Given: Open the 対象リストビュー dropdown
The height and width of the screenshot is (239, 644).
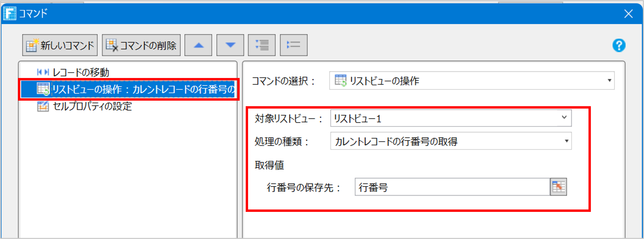Looking at the screenshot, I should point(451,118).
